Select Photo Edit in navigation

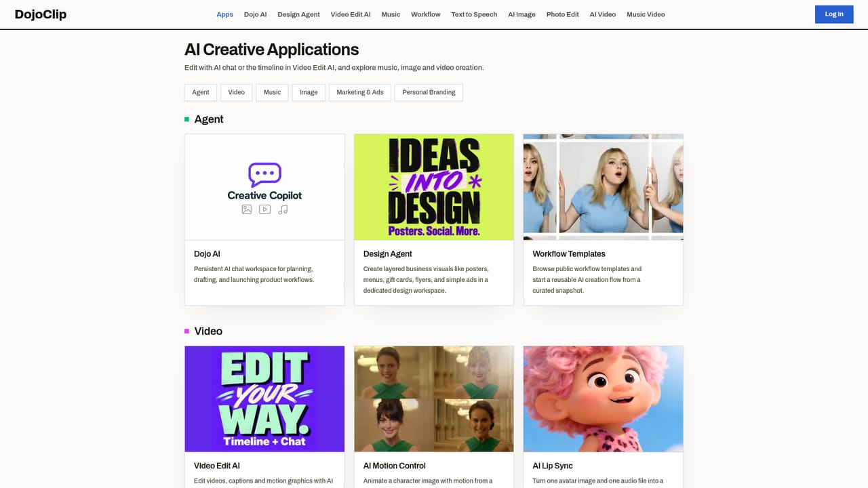pos(563,14)
